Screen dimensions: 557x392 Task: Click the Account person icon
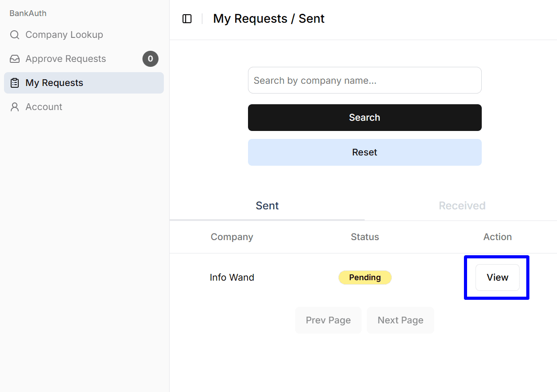pos(15,107)
